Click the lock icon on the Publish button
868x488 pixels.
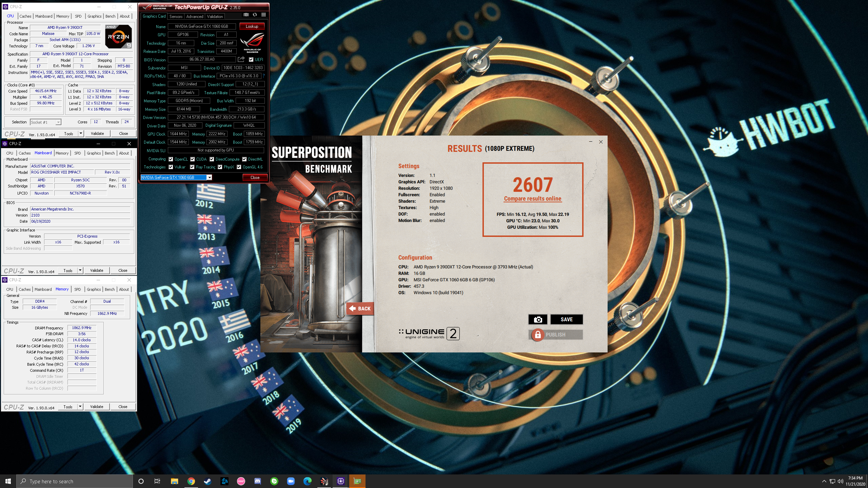(x=538, y=335)
